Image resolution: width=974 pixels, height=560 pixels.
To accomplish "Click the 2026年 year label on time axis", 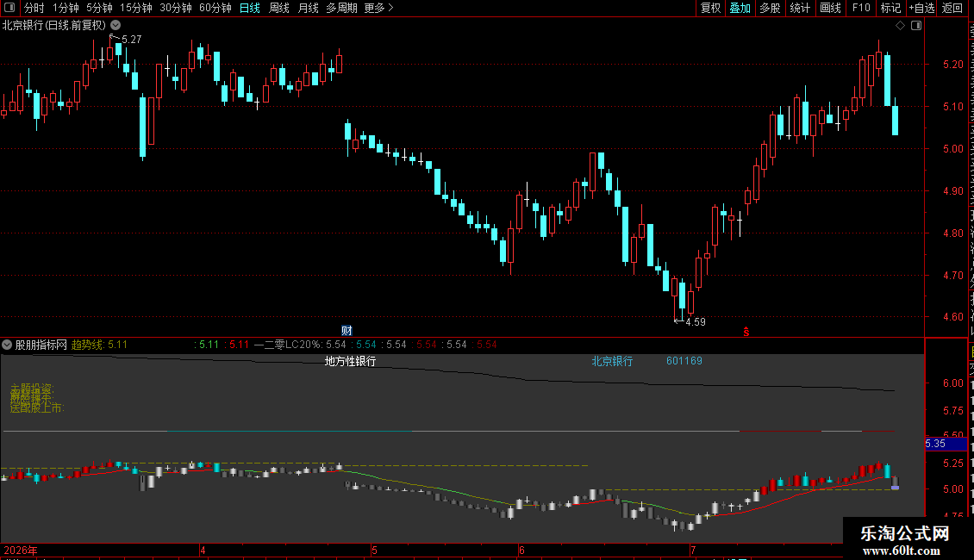I will click(21, 550).
